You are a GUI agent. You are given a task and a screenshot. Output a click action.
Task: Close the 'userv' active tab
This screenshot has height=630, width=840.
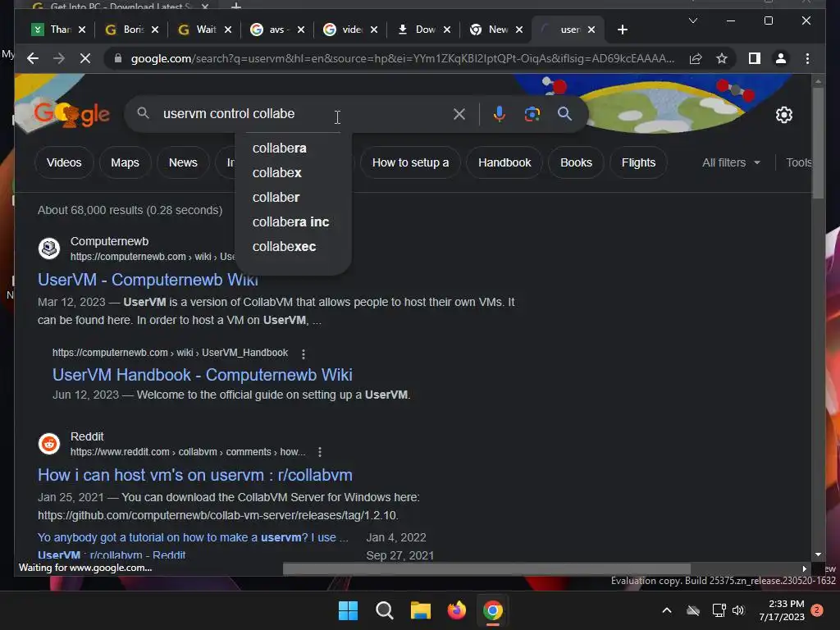click(x=591, y=30)
